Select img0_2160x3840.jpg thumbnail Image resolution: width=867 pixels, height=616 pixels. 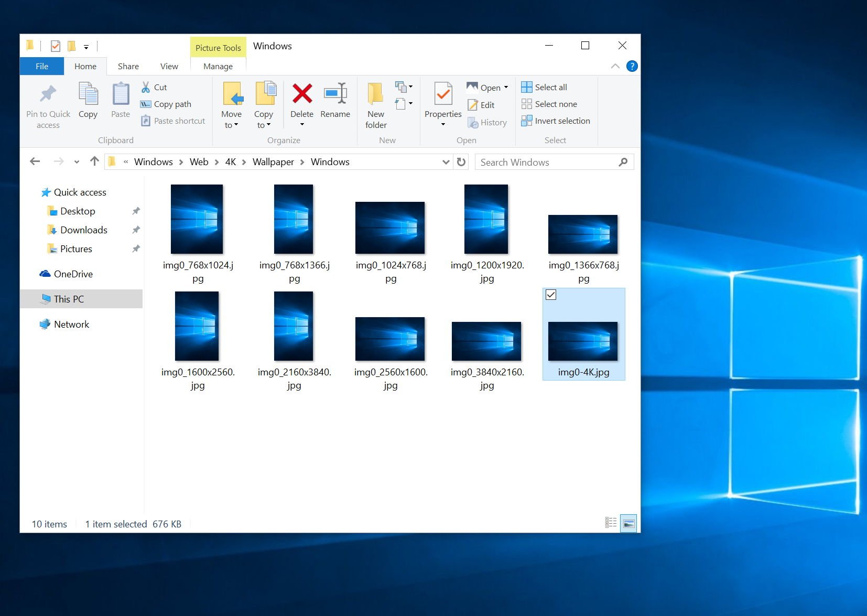click(x=294, y=326)
